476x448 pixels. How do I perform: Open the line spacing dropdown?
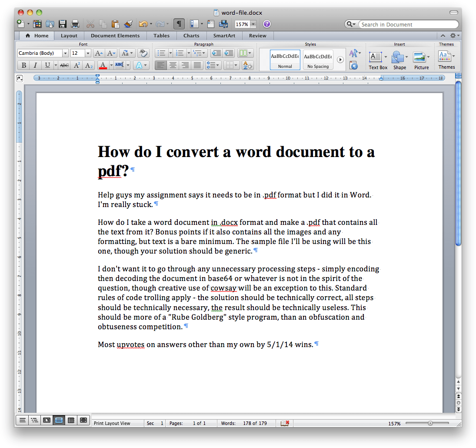pos(213,65)
